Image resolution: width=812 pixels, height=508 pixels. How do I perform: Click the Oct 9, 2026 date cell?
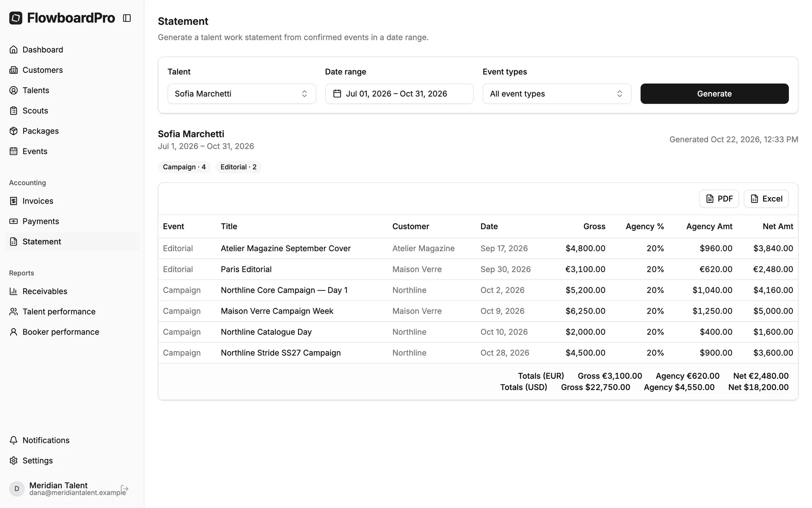coord(502,311)
